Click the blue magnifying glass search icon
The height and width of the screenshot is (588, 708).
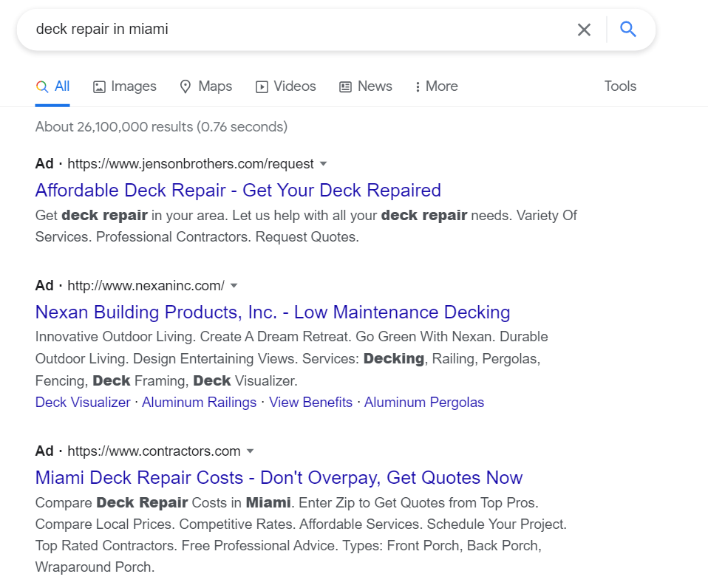(x=627, y=30)
